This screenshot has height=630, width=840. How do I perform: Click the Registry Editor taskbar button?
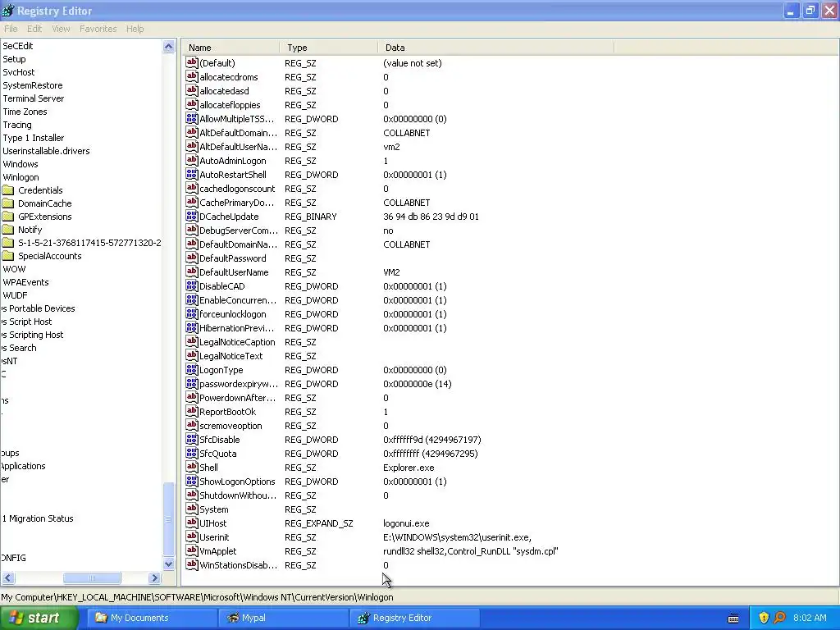[x=414, y=618]
